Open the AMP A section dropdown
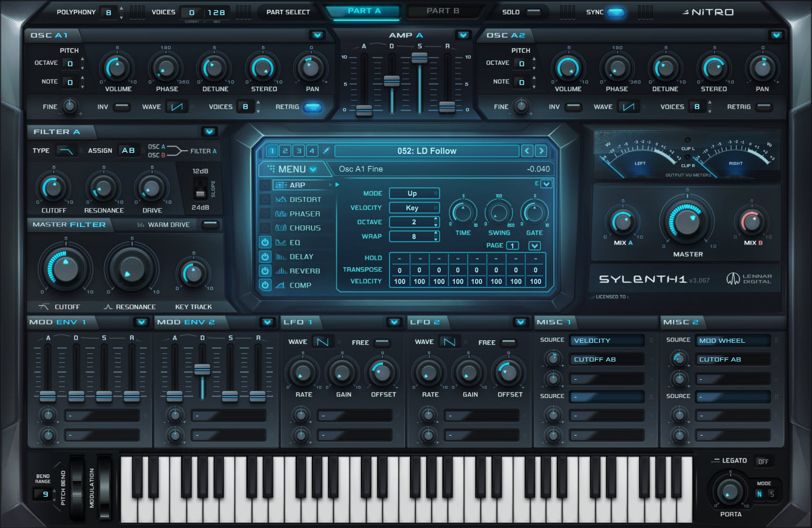This screenshot has height=528, width=812. click(463, 35)
